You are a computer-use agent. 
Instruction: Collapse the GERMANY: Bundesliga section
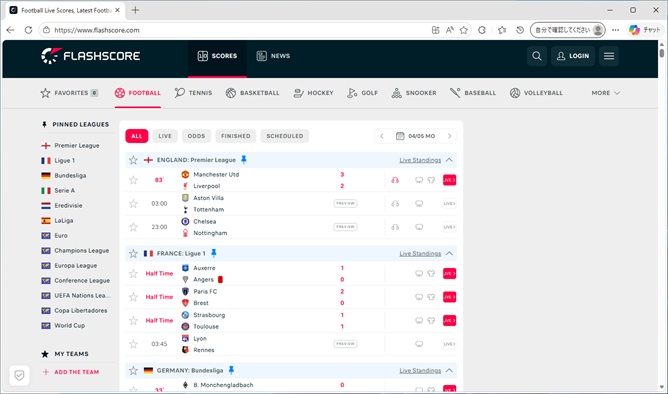449,370
